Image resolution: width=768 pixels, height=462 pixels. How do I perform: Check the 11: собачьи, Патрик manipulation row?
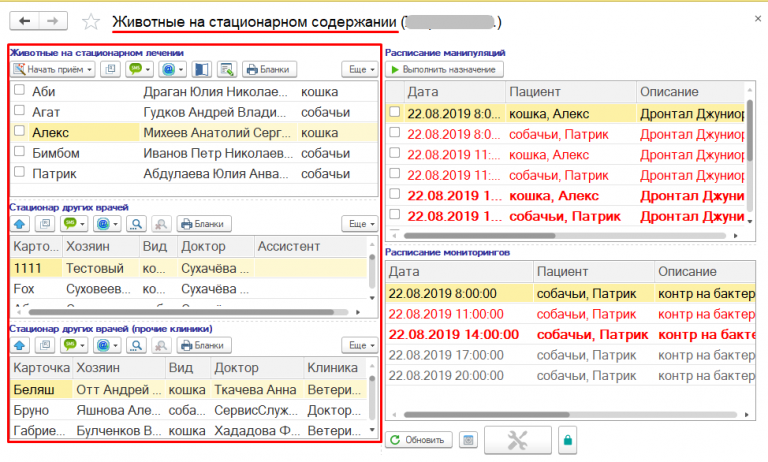(394, 173)
